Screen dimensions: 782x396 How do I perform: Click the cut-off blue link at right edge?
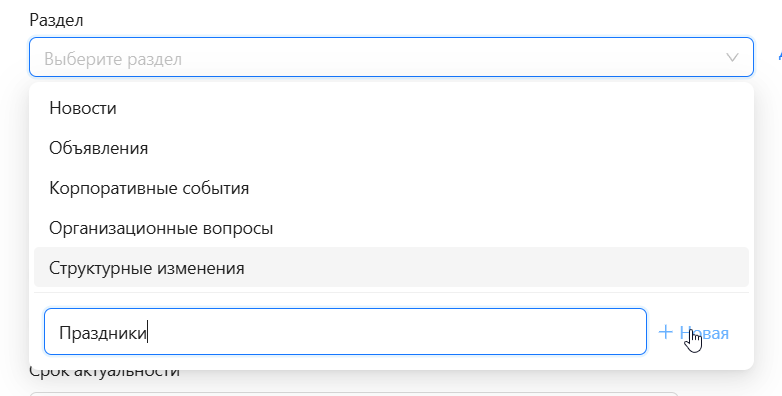780,56
